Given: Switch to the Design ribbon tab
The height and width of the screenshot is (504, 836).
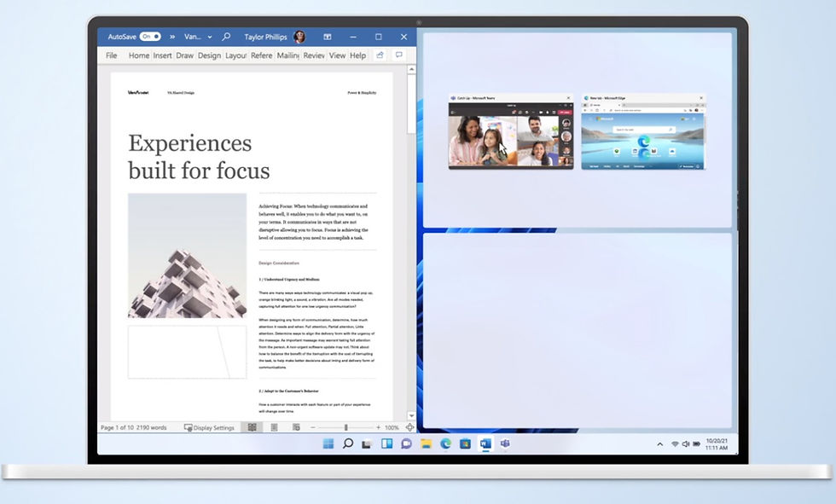Looking at the screenshot, I should tap(209, 55).
